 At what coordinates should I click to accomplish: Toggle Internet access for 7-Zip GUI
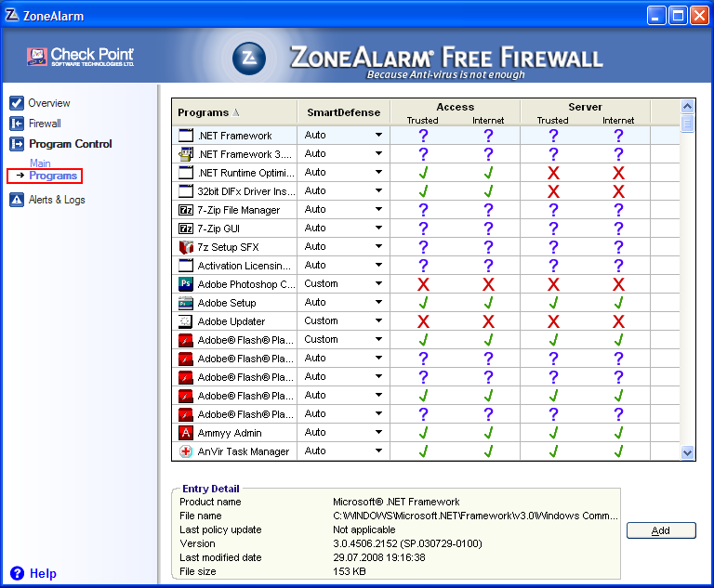pos(488,229)
